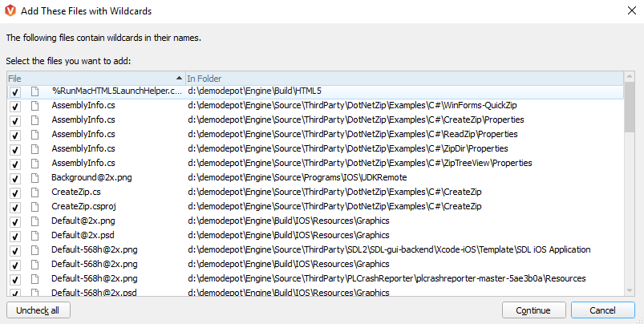Click folder path ending in UDKRemote
The width and height of the screenshot is (644, 324).
click(298, 178)
